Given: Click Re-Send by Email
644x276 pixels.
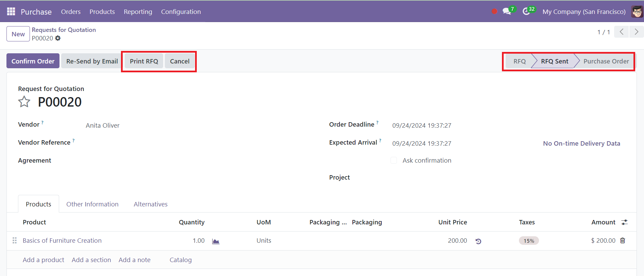Looking at the screenshot, I should pos(92,61).
